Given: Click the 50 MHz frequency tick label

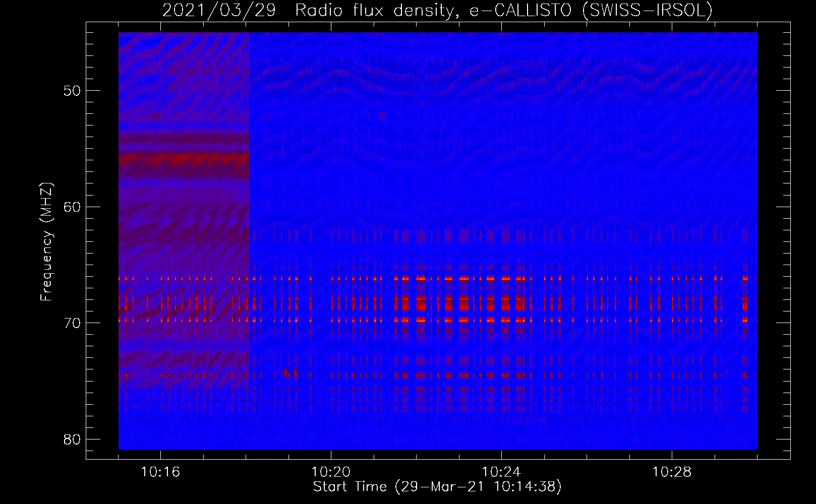Looking at the screenshot, I should click(72, 91).
